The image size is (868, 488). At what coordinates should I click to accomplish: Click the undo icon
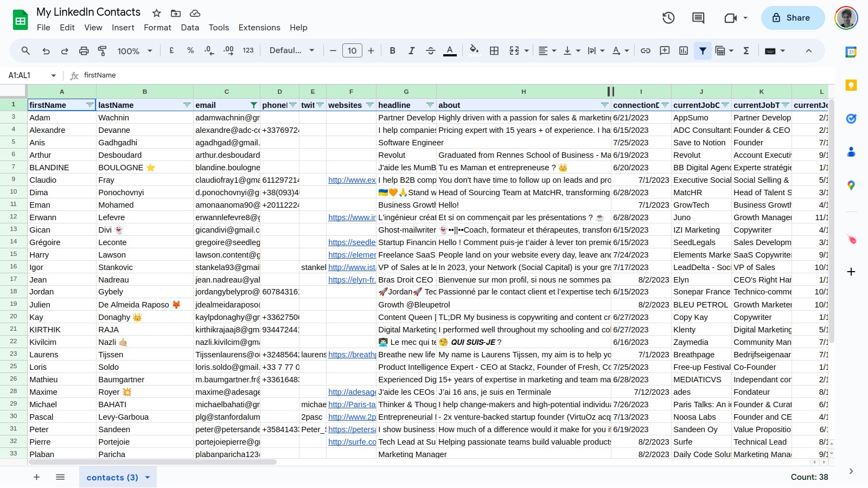point(46,50)
